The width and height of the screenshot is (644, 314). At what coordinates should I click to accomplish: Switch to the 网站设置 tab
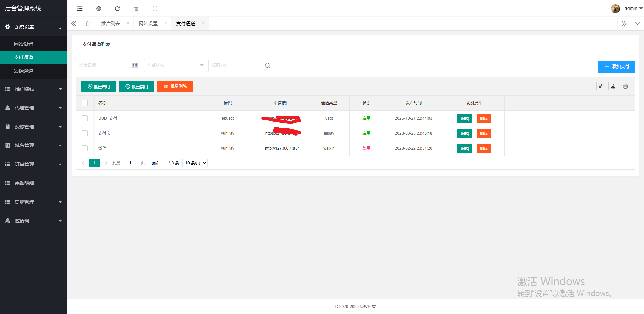tap(148, 24)
